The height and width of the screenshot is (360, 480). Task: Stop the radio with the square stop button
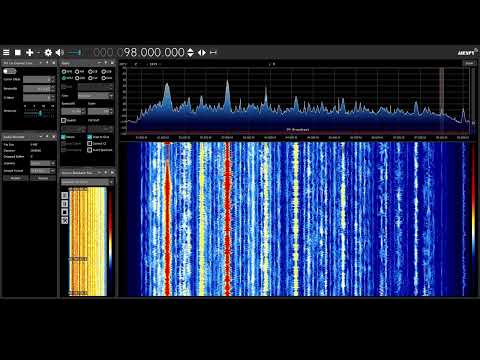coord(18,53)
